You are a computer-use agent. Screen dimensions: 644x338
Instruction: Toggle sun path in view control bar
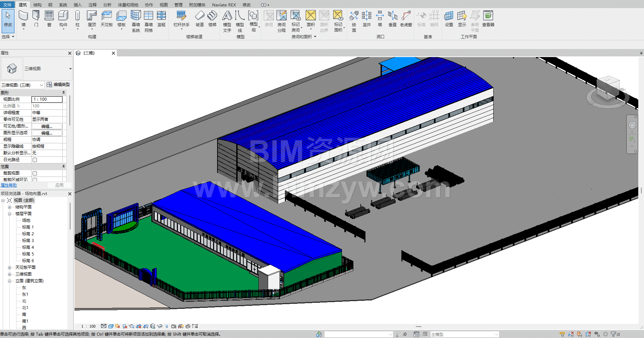(117, 326)
